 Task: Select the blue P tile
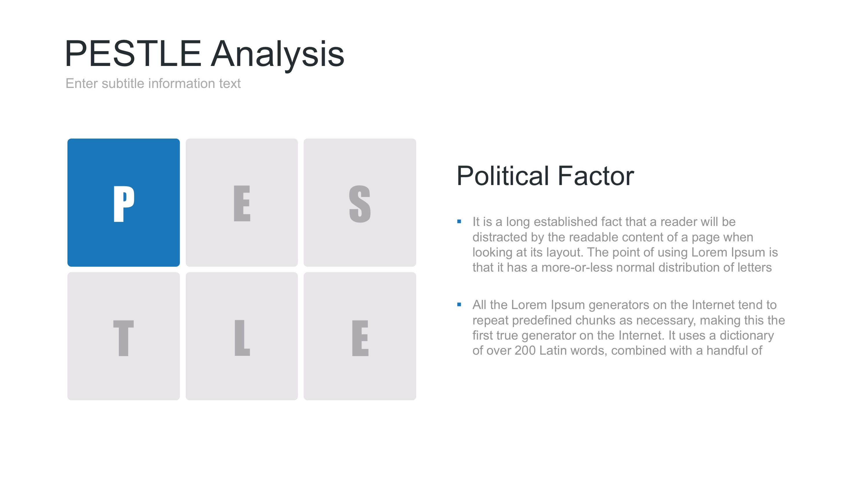coord(123,202)
